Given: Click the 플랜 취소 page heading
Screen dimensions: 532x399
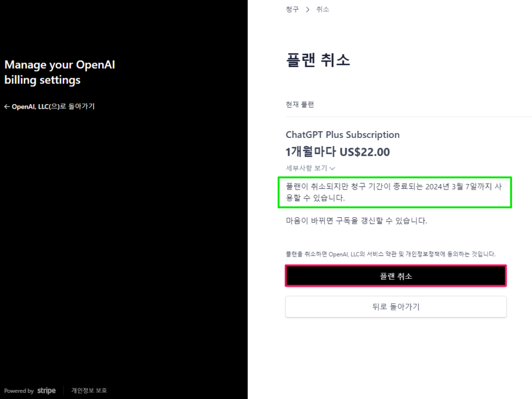Looking at the screenshot, I should tap(318, 60).
